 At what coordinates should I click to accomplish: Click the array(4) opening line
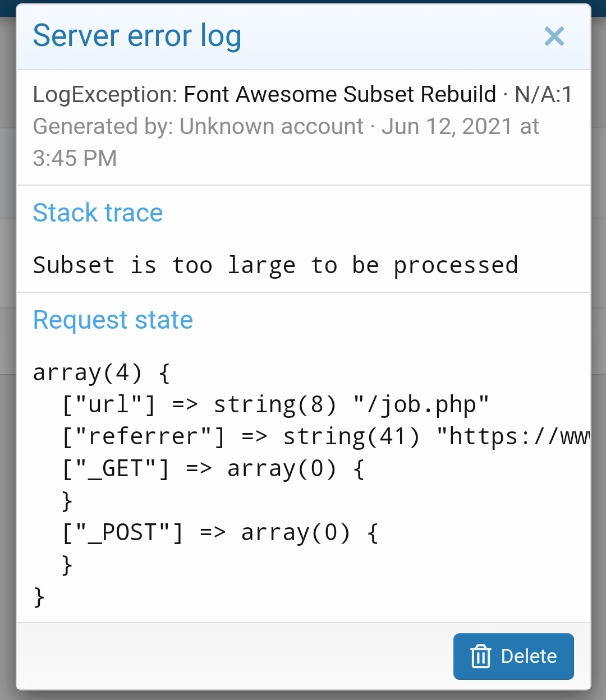click(101, 372)
